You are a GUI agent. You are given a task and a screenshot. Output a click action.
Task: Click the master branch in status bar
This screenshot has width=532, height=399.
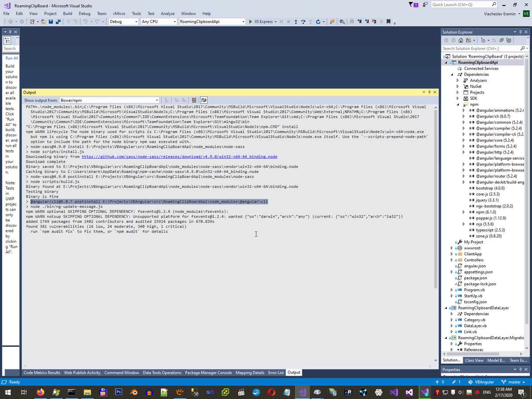tap(513, 382)
